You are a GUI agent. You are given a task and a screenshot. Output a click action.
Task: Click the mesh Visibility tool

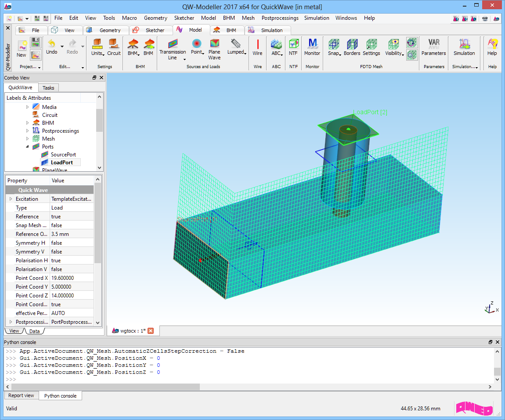pyautogui.click(x=394, y=47)
